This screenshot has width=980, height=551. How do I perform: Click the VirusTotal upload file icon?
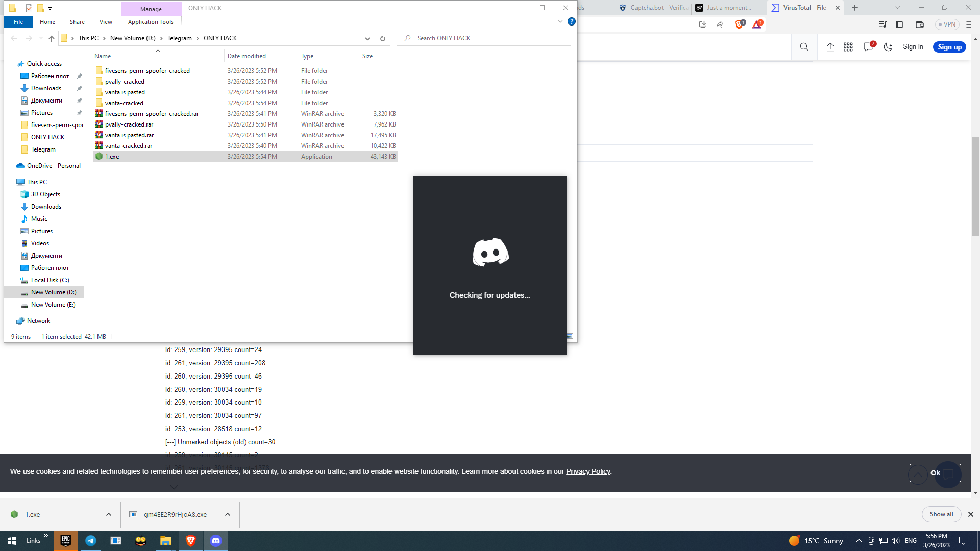pyautogui.click(x=830, y=47)
